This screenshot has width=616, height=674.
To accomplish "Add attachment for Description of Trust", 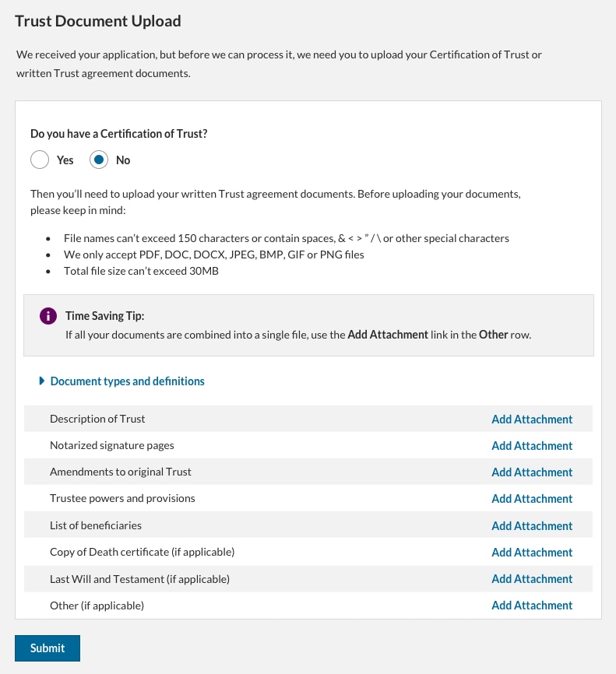I will tap(532, 419).
